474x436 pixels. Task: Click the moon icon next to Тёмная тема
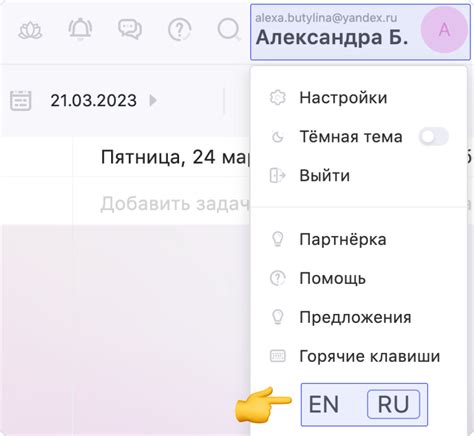(277, 137)
